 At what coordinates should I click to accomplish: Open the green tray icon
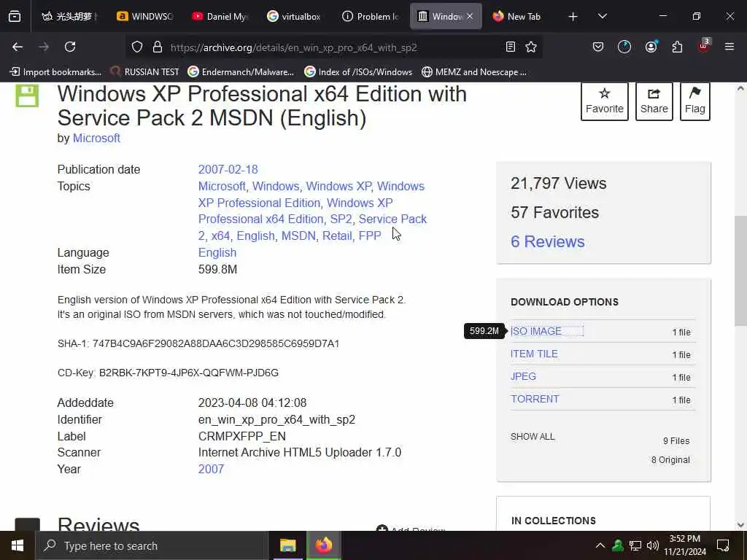click(x=618, y=545)
